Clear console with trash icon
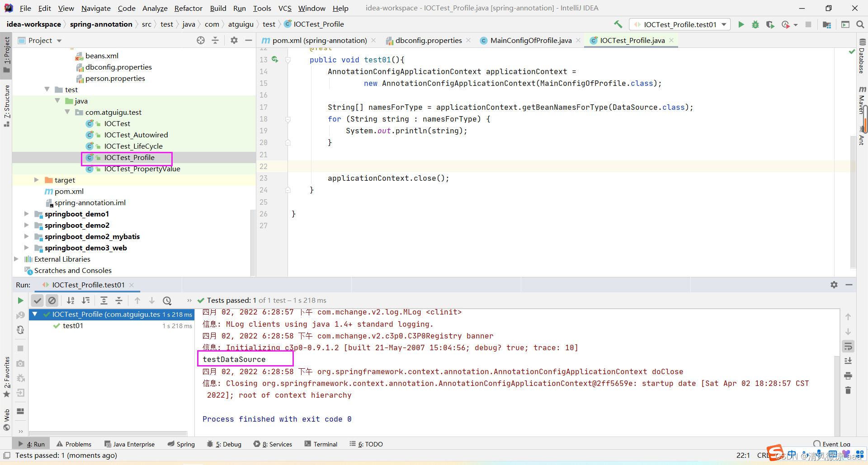 pos(848,390)
